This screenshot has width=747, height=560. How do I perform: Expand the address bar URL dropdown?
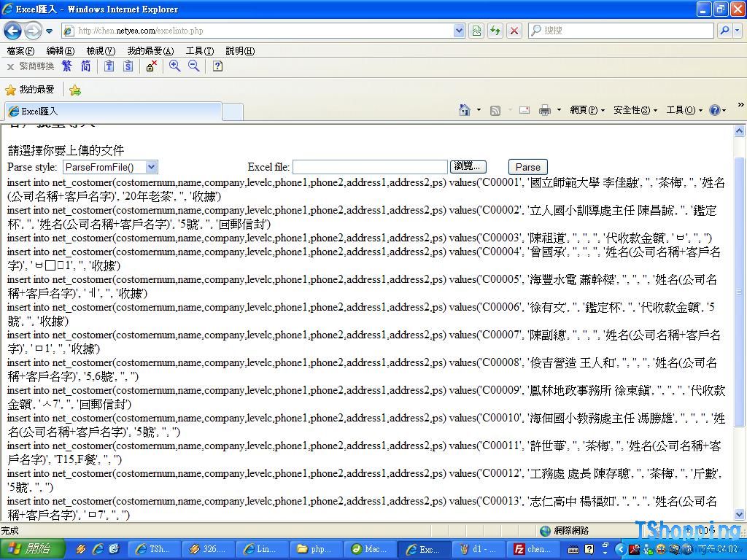(459, 31)
